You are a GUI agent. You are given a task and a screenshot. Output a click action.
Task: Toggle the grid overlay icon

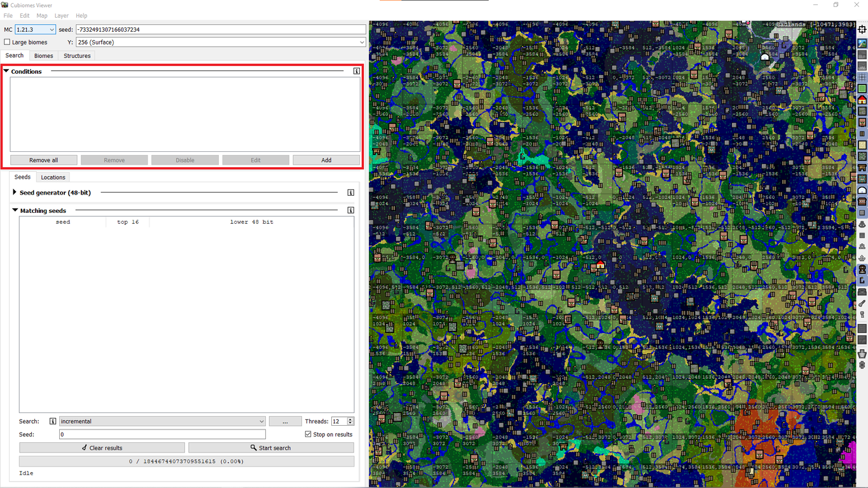862,78
